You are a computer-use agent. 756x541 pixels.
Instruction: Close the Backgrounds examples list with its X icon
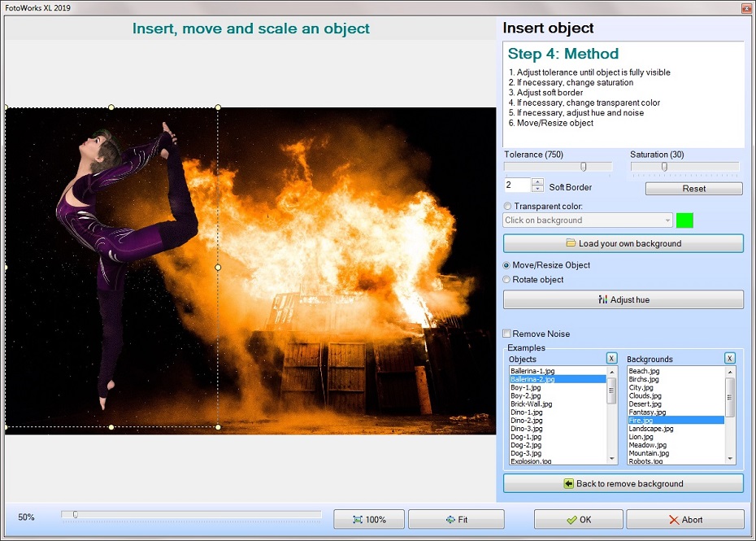[729, 358]
